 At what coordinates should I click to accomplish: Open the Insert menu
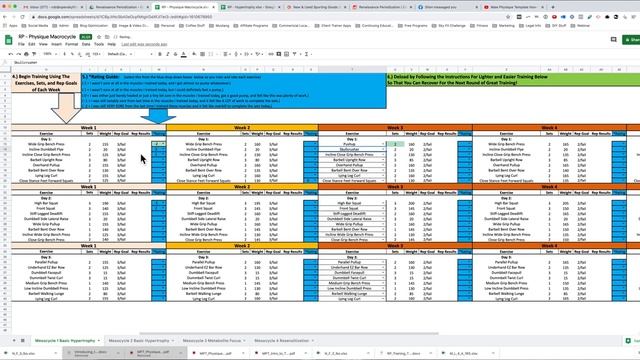[x=56, y=44]
